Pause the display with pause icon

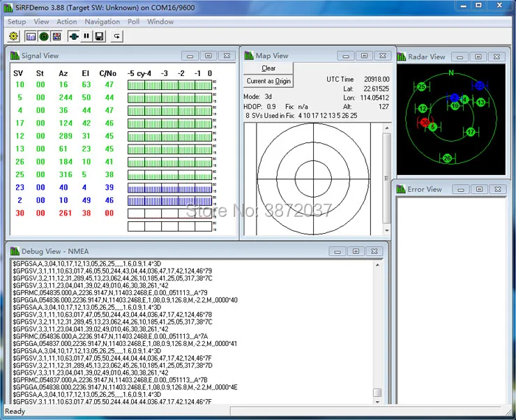point(86,36)
